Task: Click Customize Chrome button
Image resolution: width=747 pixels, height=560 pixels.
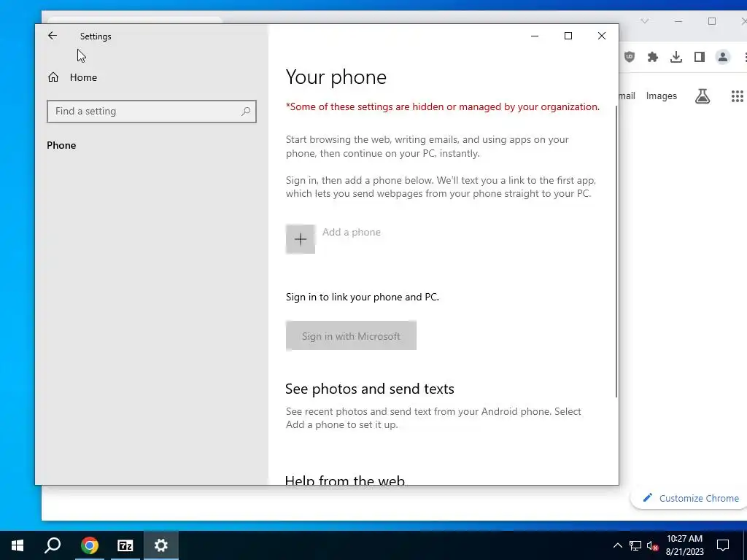Action: [691, 498]
